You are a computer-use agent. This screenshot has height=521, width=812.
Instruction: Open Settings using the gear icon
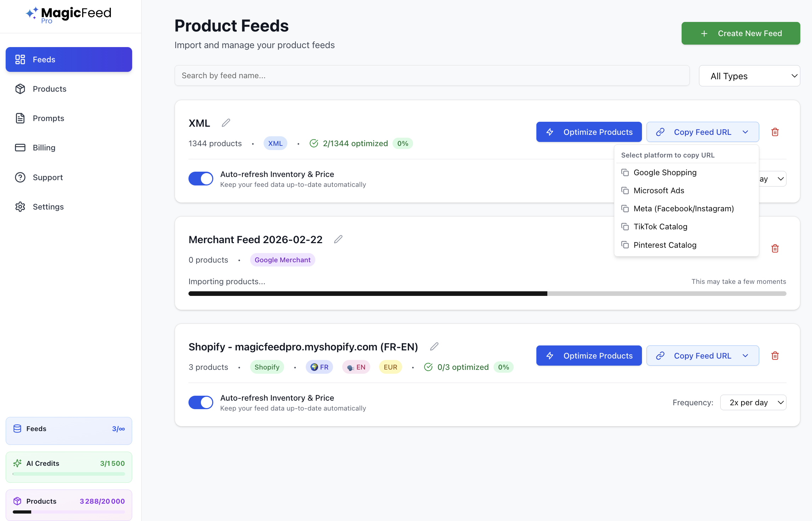point(20,207)
